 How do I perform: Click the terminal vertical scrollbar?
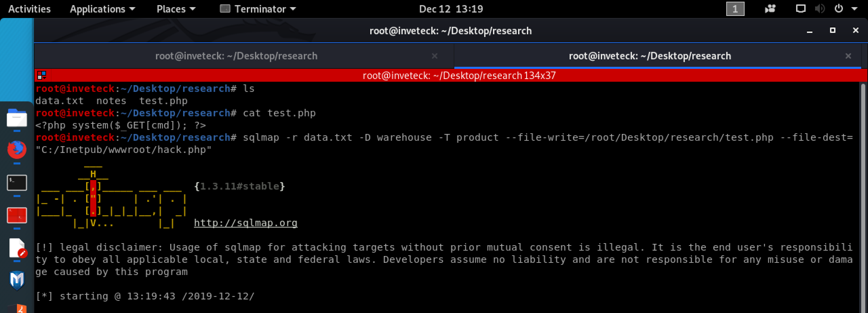863,198
